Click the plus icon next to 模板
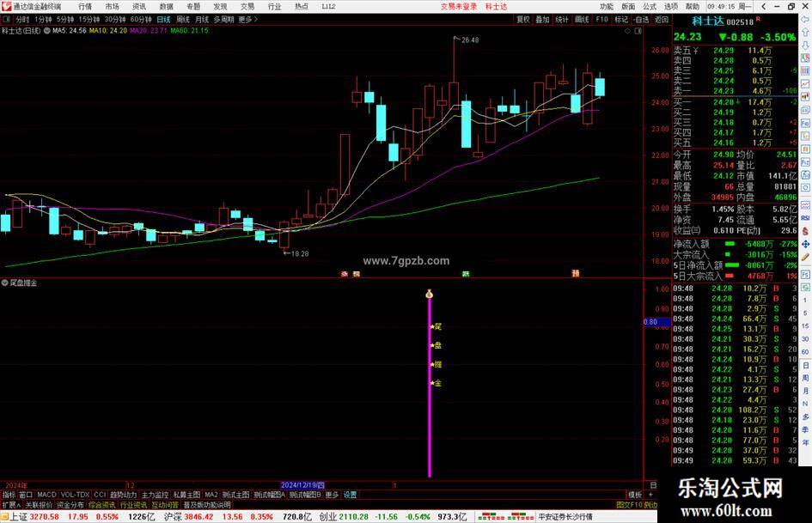812x523 pixels. coord(650,495)
